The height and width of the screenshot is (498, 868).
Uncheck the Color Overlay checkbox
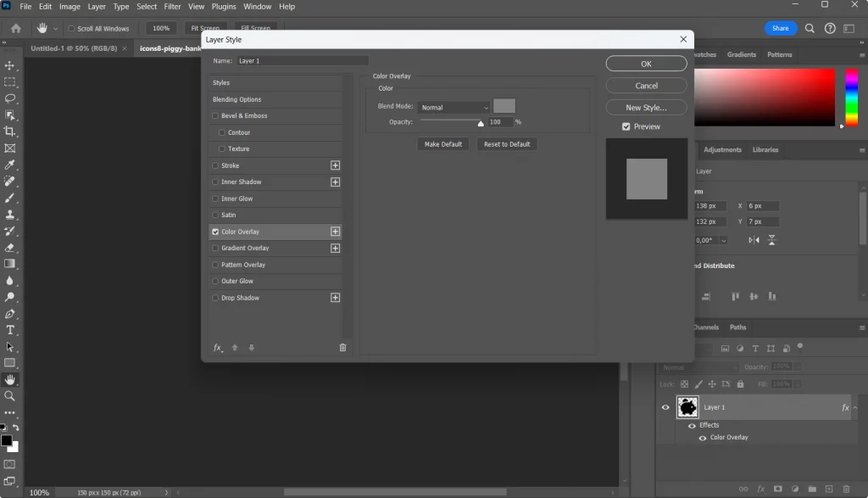click(x=215, y=232)
